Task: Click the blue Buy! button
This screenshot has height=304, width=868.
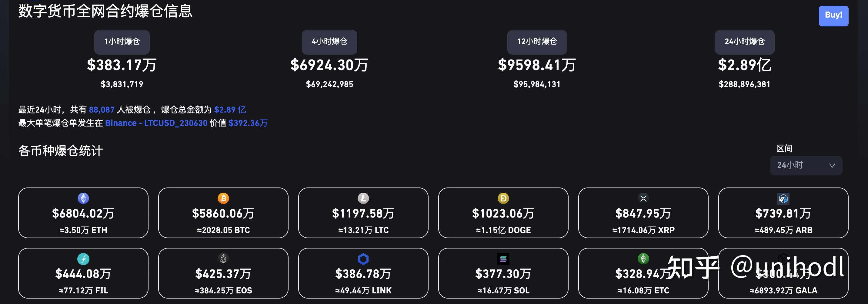Action: click(x=833, y=15)
